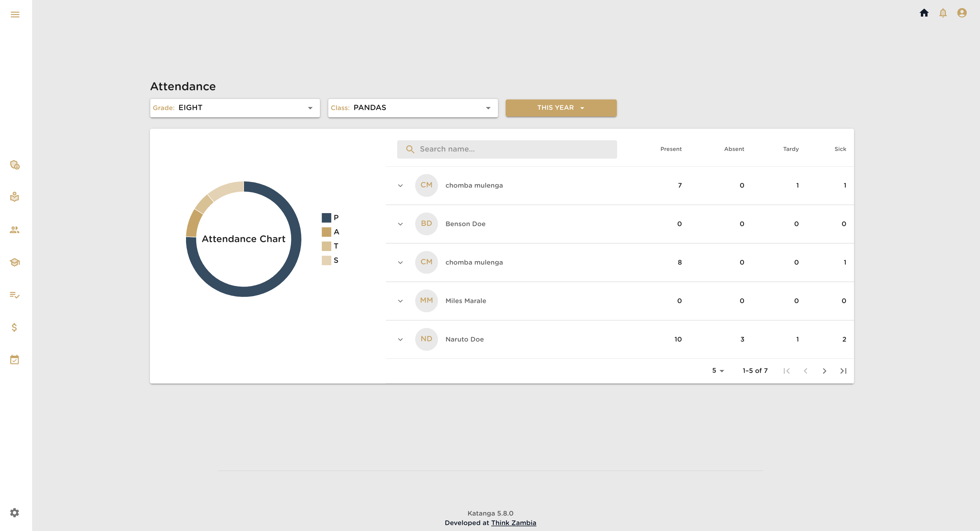980x531 pixels.
Task: Open the dollar sign finance icon
Action: pos(14,327)
